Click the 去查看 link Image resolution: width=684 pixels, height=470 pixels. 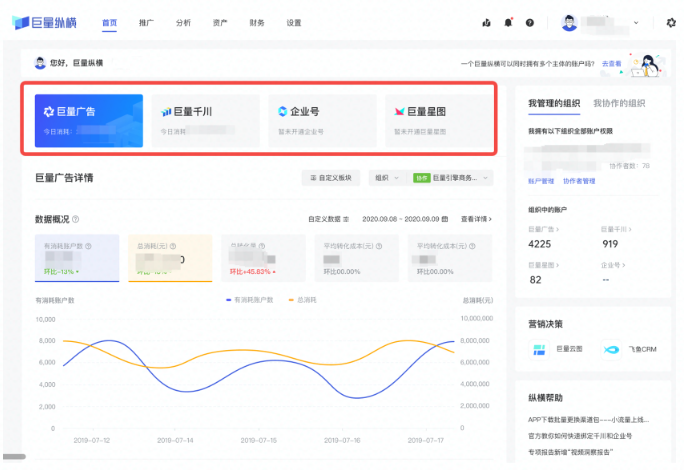[x=611, y=64]
